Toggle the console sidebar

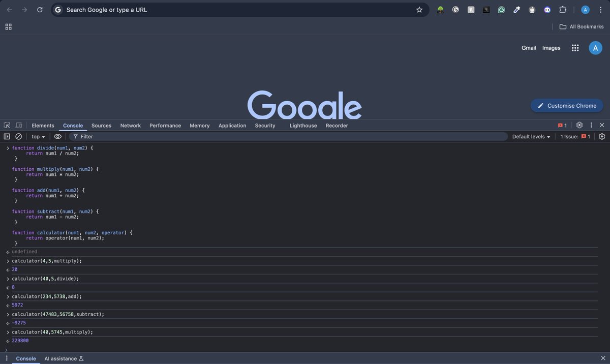7,136
